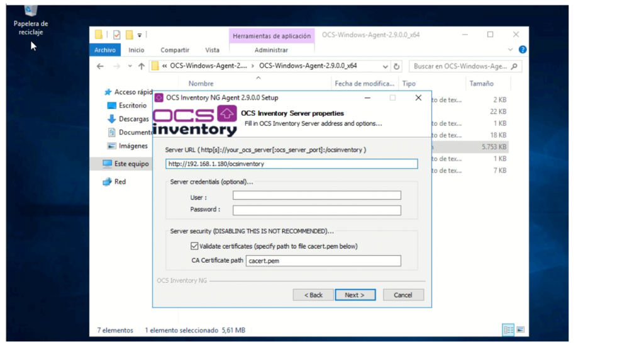
Task: Switch to the Inicio ribbon tab
Action: click(x=136, y=50)
